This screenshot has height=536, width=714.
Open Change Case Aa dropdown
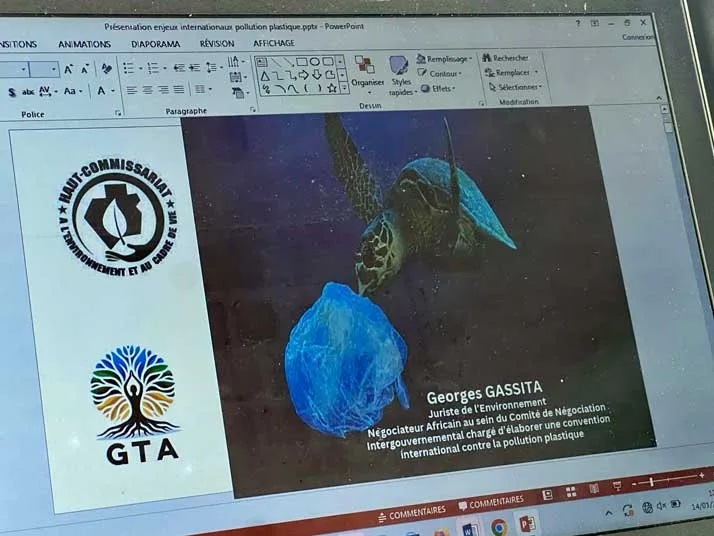point(73,91)
